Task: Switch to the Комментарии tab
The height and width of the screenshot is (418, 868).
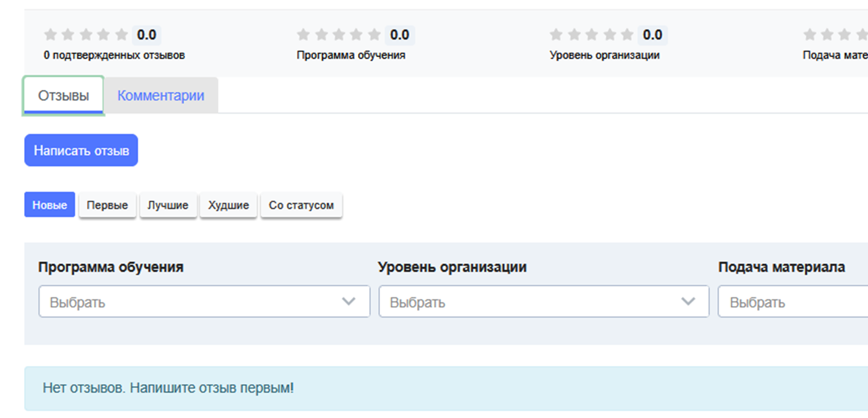Action: click(161, 95)
